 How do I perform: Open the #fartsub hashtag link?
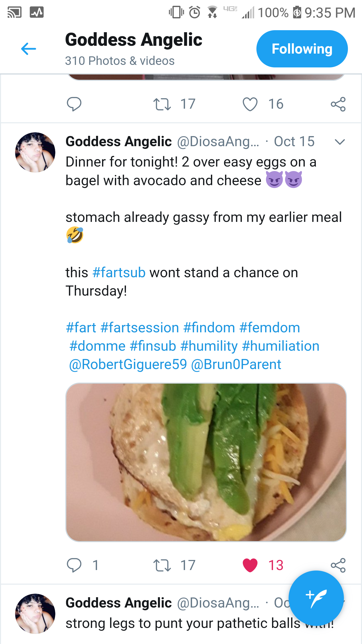point(119,272)
